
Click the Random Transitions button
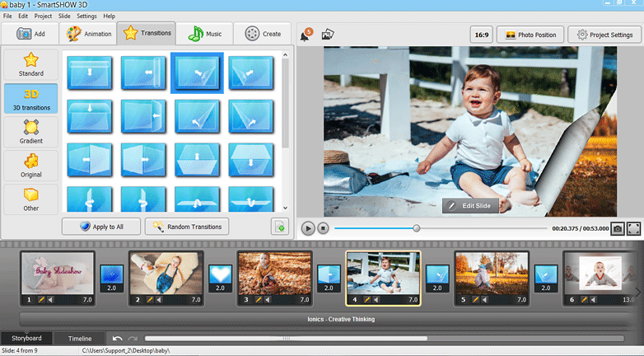[187, 227]
